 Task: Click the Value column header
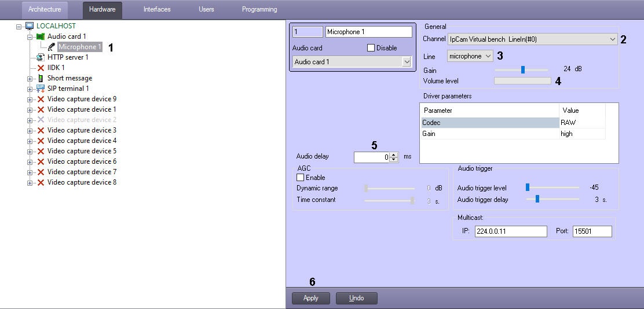coord(582,111)
